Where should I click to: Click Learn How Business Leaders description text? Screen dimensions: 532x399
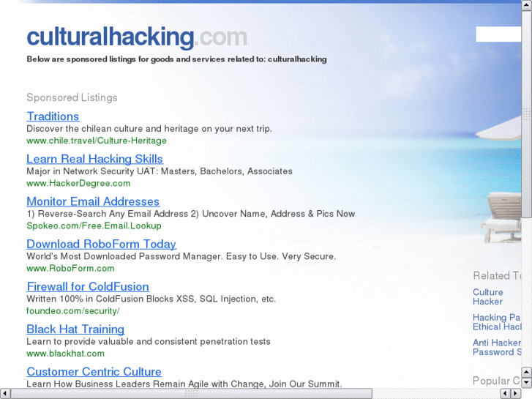click(x=184, y=384)
